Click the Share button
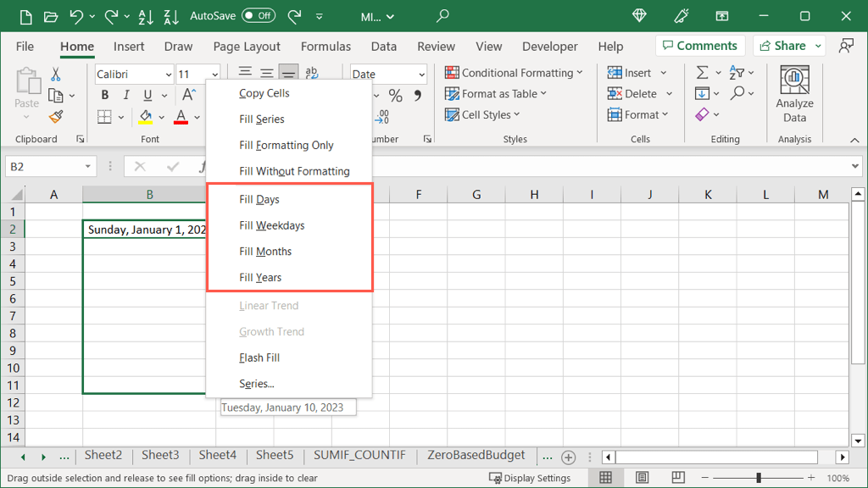868x488 pixels. (x=788, y=46)
